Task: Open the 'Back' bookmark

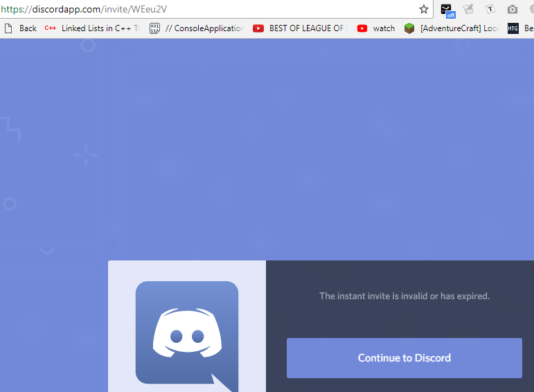Action: [x=21, y=28]
